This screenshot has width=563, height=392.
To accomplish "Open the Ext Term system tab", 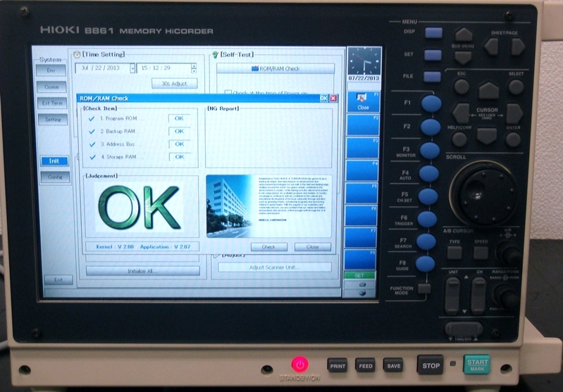I will point(52,103).
